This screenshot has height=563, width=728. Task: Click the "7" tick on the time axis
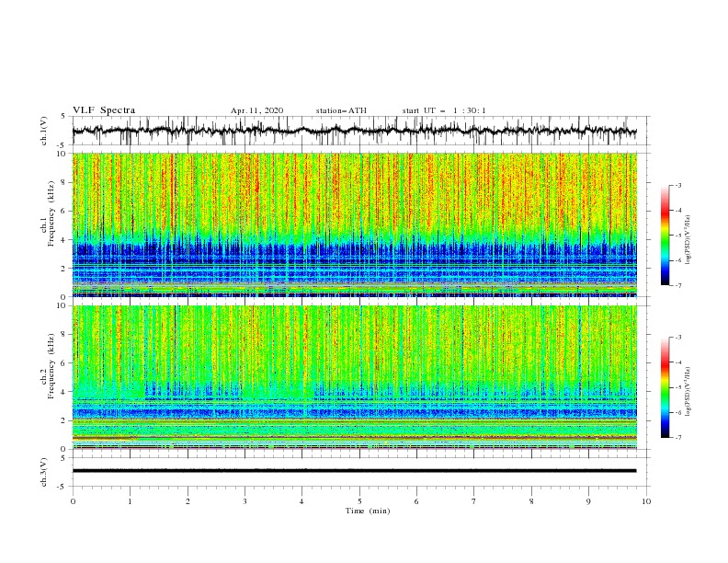click(474, 501)
